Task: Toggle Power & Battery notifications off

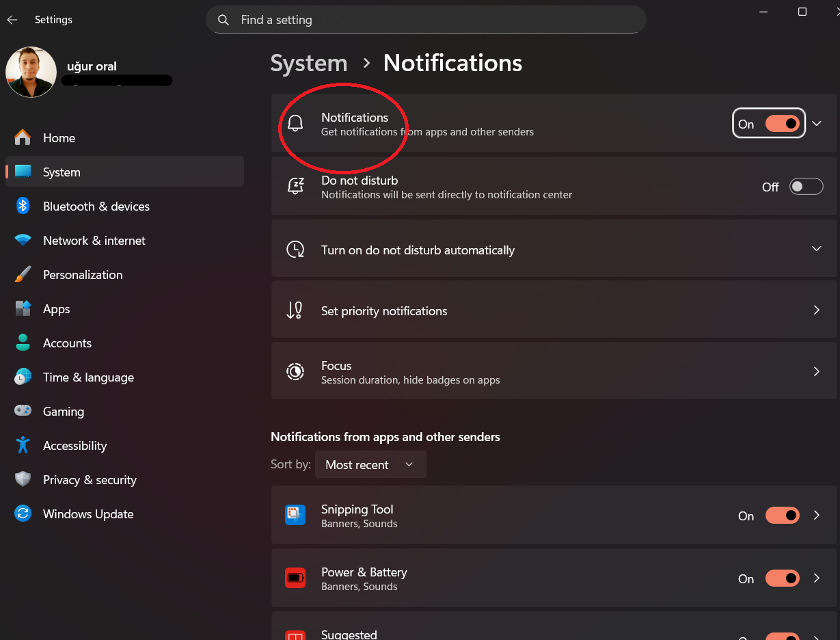Action: [782, 578]
